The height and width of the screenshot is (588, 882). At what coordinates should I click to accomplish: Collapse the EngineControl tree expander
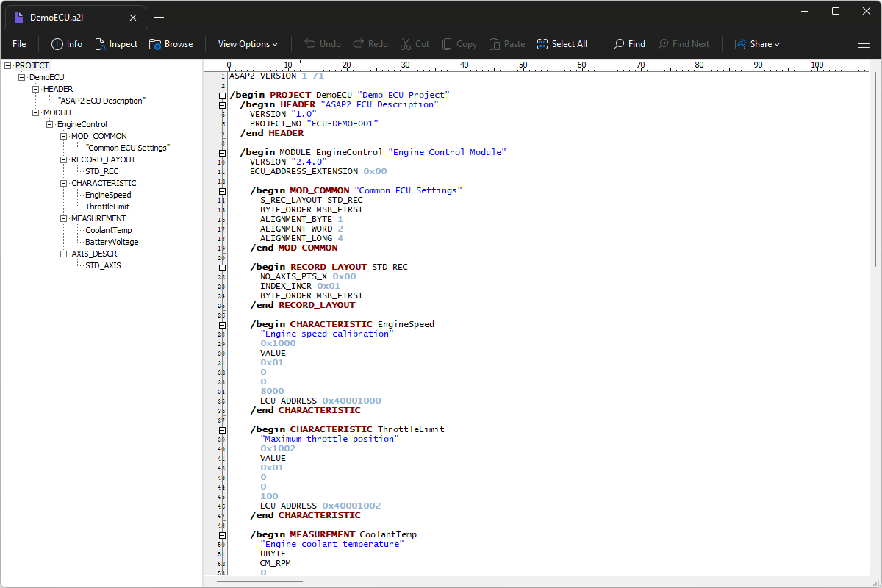click(x=49, y=124)
